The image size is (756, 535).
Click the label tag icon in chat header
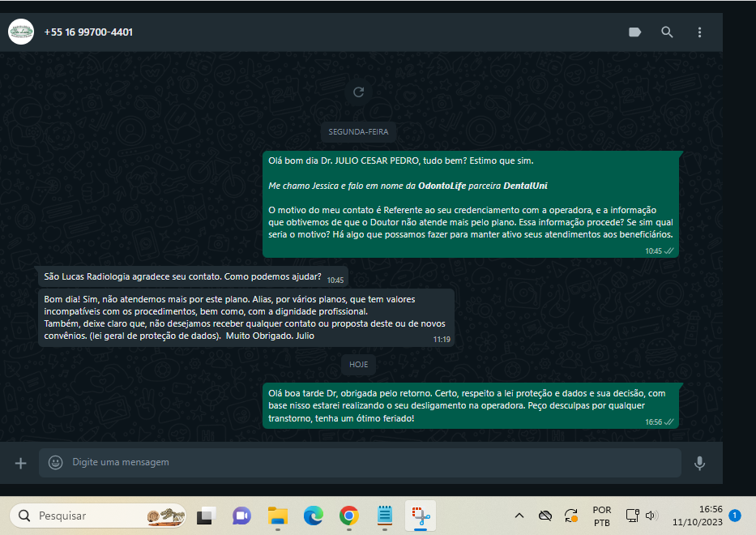635,32
